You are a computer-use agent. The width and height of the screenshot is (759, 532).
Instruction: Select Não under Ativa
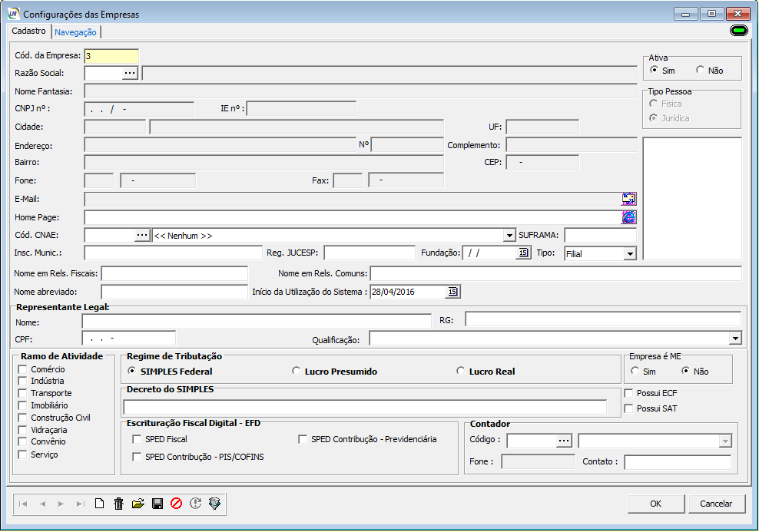tap(700, 70)
